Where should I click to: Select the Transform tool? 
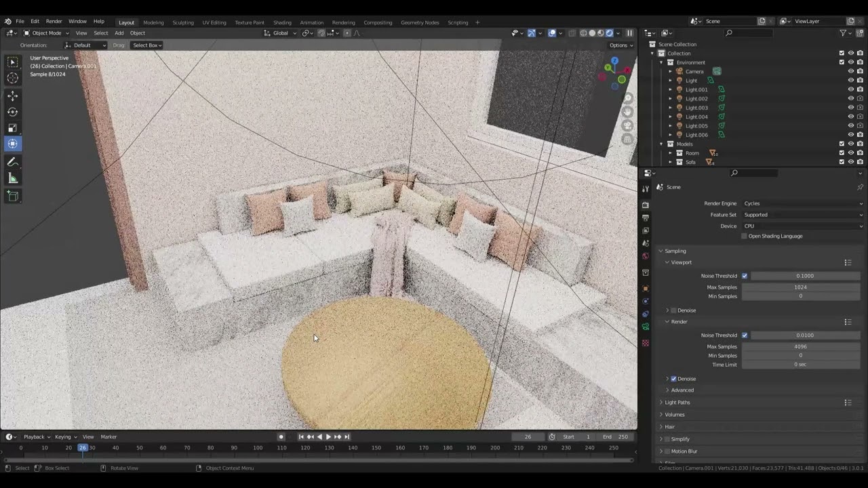(x=13, y=144)
